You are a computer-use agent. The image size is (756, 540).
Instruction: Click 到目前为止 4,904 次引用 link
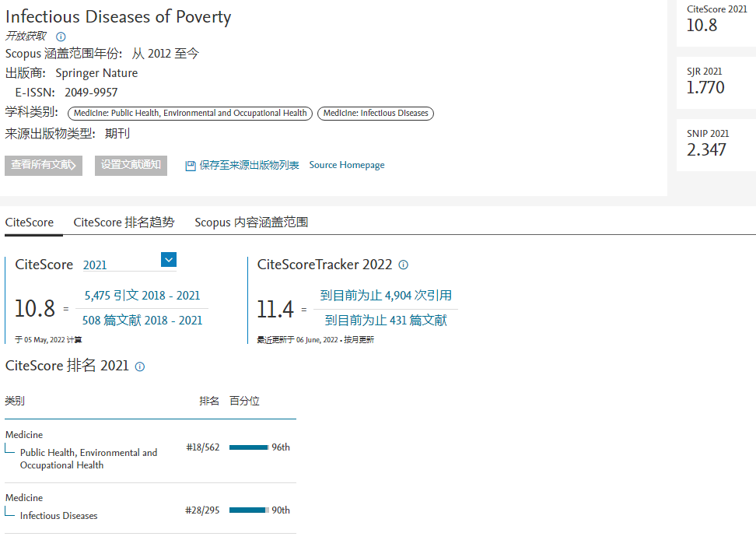tap(386, 296)
